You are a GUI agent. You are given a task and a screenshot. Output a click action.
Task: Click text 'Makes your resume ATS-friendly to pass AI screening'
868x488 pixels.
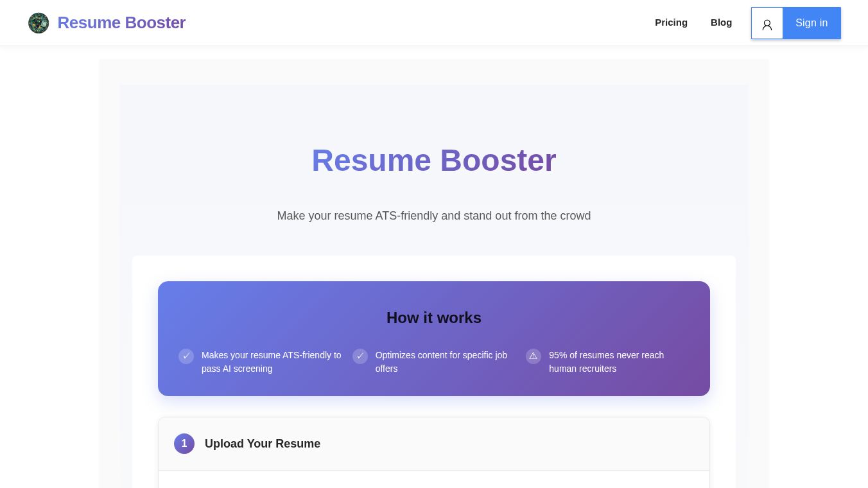[x=272, y=362]
